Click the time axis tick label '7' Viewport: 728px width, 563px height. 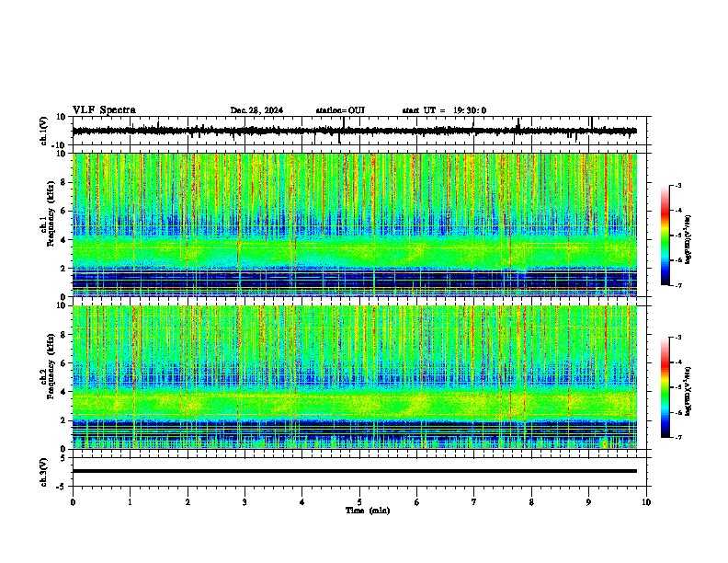474,502
